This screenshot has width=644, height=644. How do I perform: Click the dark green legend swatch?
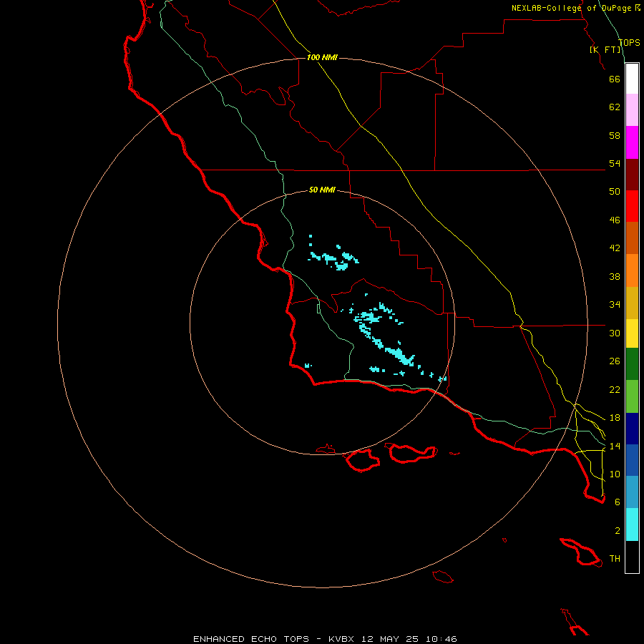(632, 364)
